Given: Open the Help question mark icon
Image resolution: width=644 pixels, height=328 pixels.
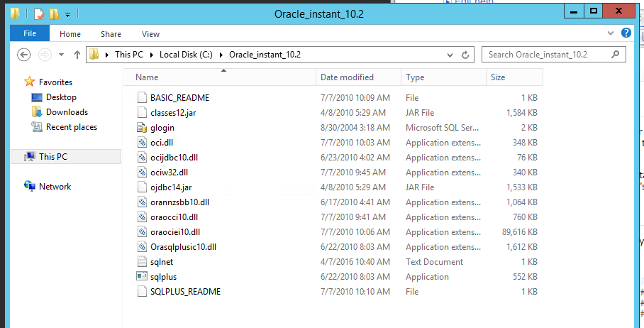Looking at the screenshot, I should [x=626, y=33].
